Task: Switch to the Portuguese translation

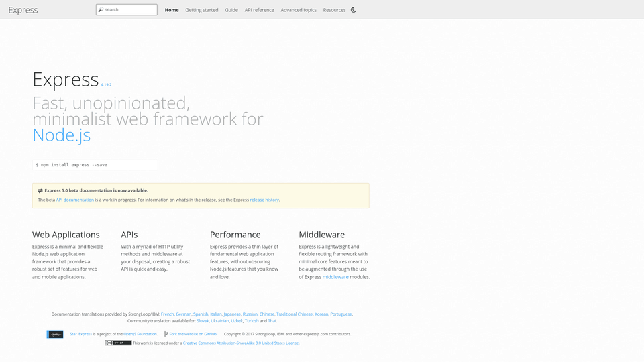Action: [x=341, y=314]
